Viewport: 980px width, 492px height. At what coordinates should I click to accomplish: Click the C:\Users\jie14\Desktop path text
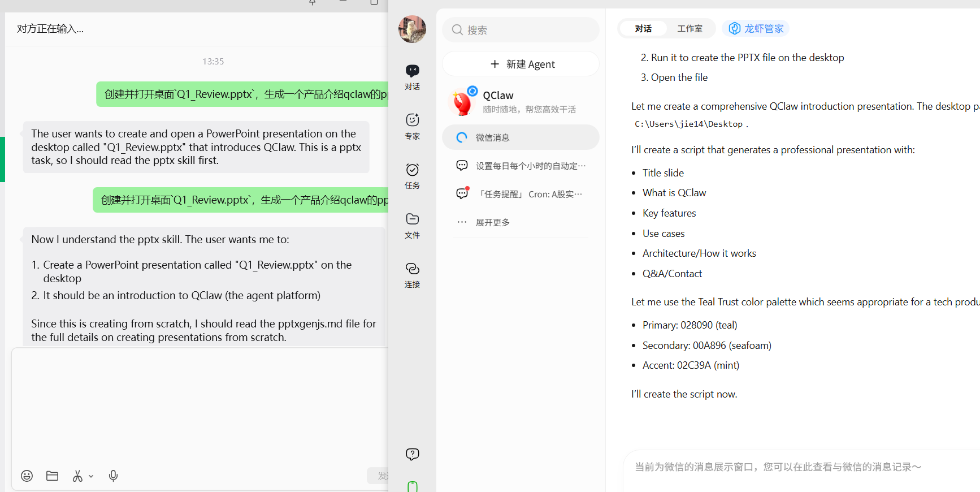[x=688, y=124]
